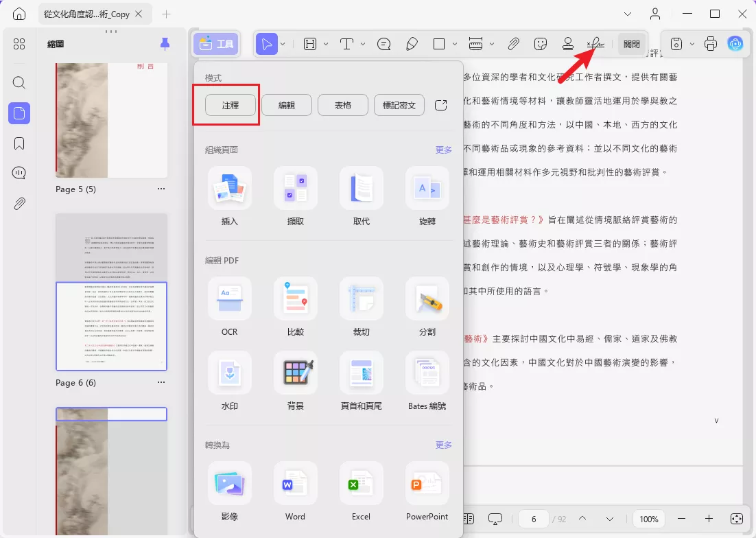Screen dimensions: 756x538
Task: Open Page 6 more options menu
Action: click(161, 382)
